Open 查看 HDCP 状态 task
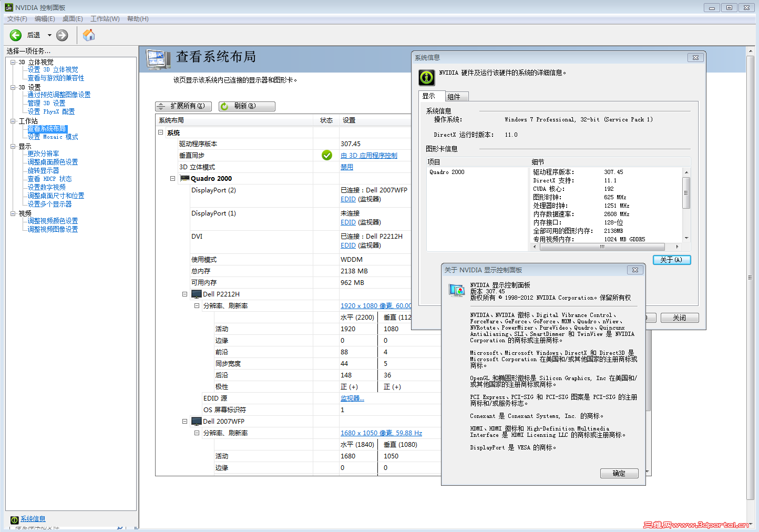The height and width of the screenshot is (532, 759). 49,179
